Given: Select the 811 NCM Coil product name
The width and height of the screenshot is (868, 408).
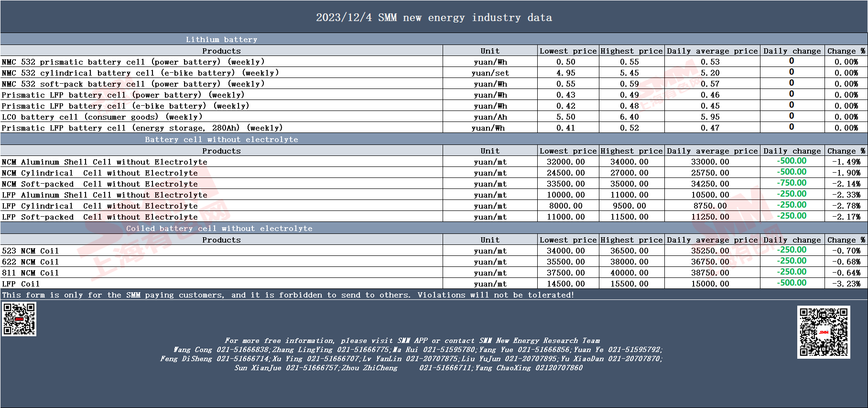Looking at the screenshot, I should click(x=30, y=273).
